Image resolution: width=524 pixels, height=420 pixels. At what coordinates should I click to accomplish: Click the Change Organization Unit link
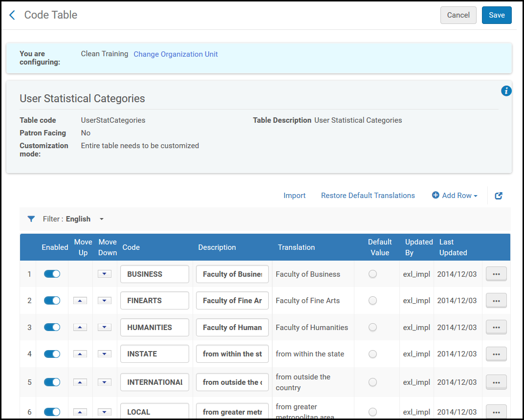pos(176,54)
